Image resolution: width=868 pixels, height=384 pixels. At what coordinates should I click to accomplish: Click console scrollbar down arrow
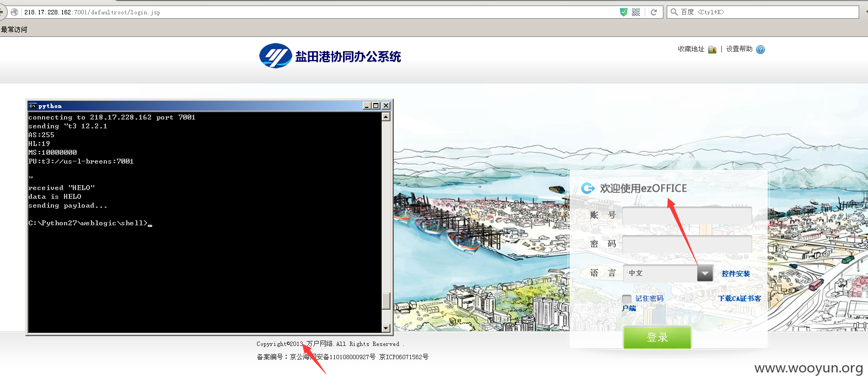coord(386,328)
